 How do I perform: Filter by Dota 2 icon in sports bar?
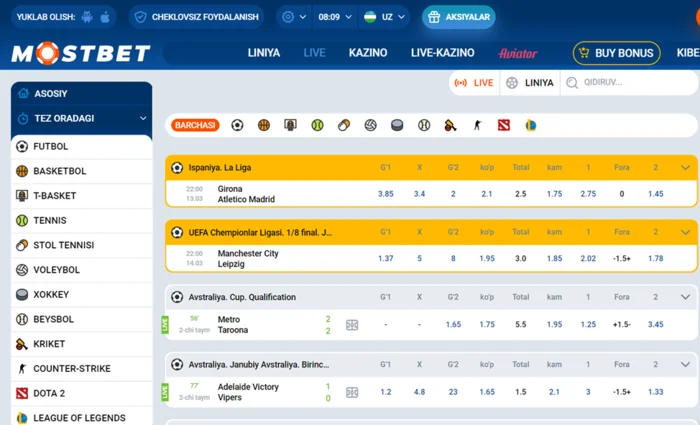[x=504, y=125]
